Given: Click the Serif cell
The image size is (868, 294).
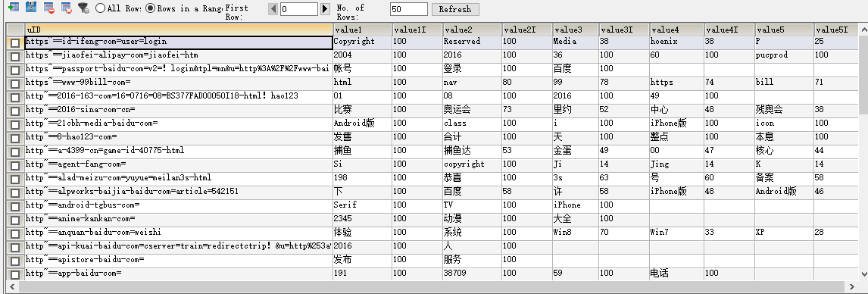Looking at the screenshot, I should pos(363,206).
